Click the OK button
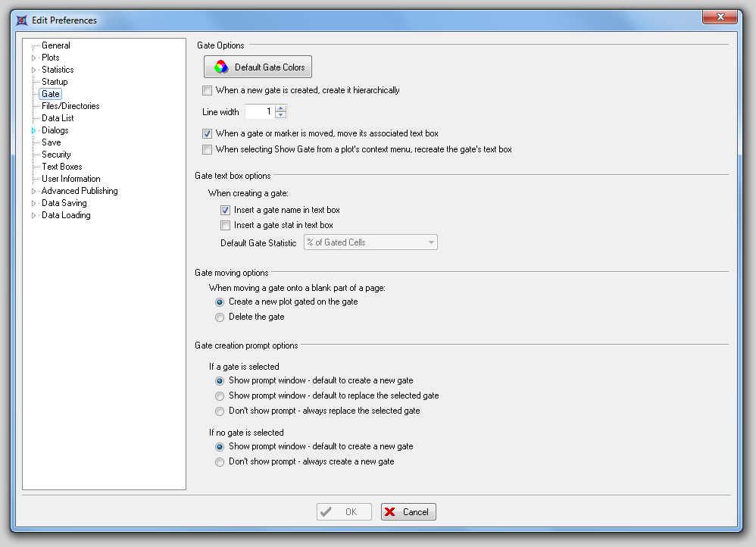This screenshot has height=547, width=756. tap(344, 512)
